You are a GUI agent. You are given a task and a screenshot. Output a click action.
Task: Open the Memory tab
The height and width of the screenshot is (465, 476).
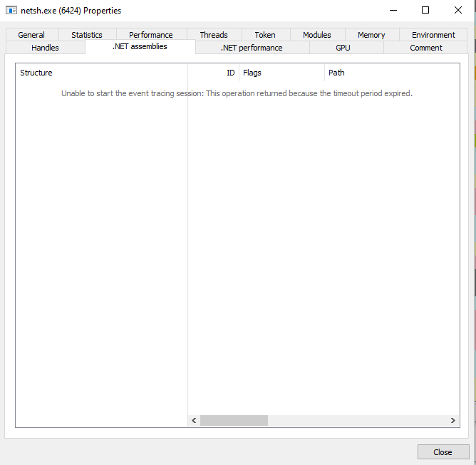click(x=371, y=35)
